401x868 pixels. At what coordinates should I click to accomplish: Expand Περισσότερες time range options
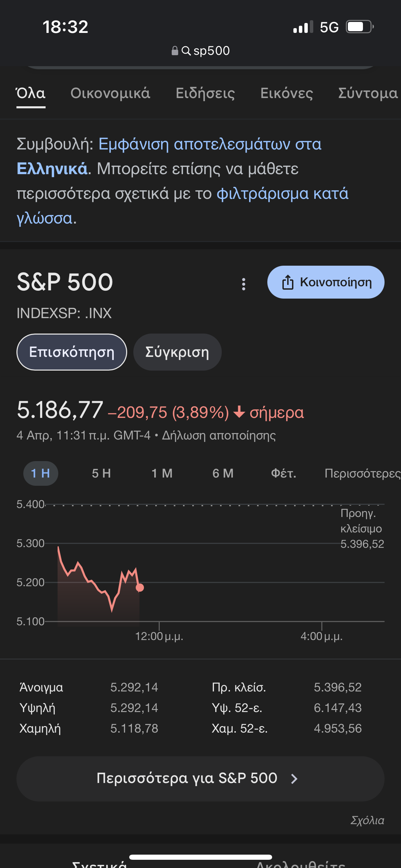[x=362, y=473]
